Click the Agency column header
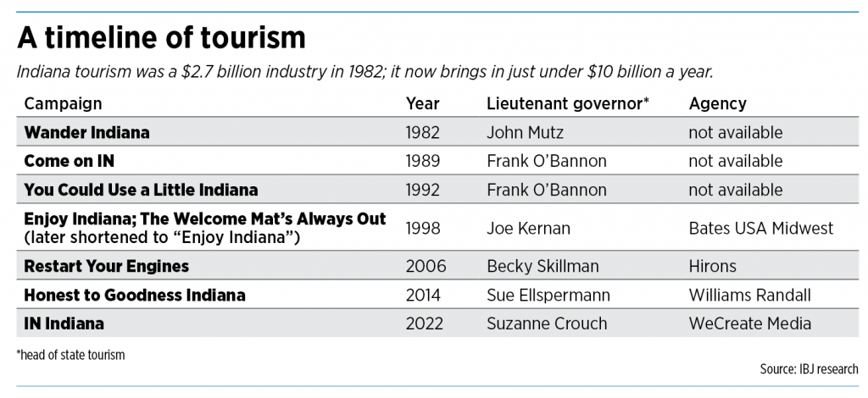The image size is (868, 398). tap(717, 104)
